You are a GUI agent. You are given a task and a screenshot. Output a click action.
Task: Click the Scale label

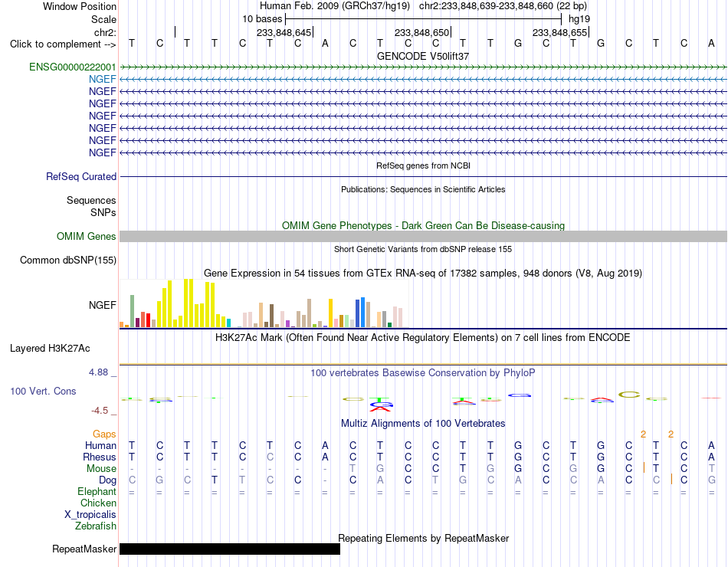[104, 19]
